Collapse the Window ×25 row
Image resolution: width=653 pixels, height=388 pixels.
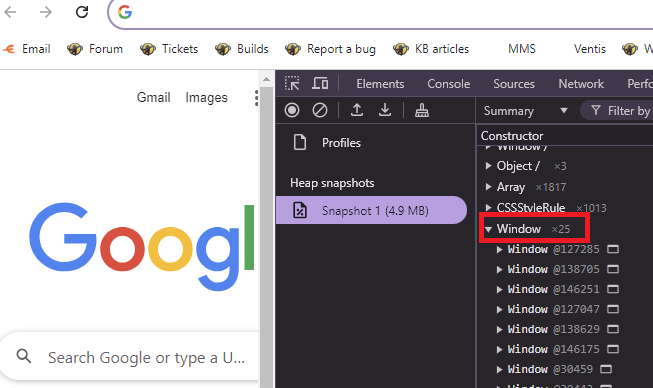click(x=489, y=229)
